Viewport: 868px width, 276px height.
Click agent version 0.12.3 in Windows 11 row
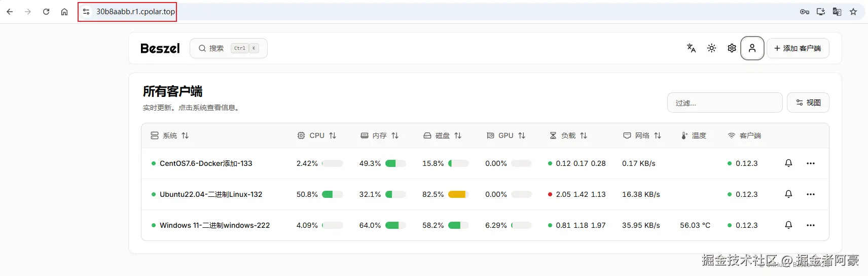[x=746, y=225]
